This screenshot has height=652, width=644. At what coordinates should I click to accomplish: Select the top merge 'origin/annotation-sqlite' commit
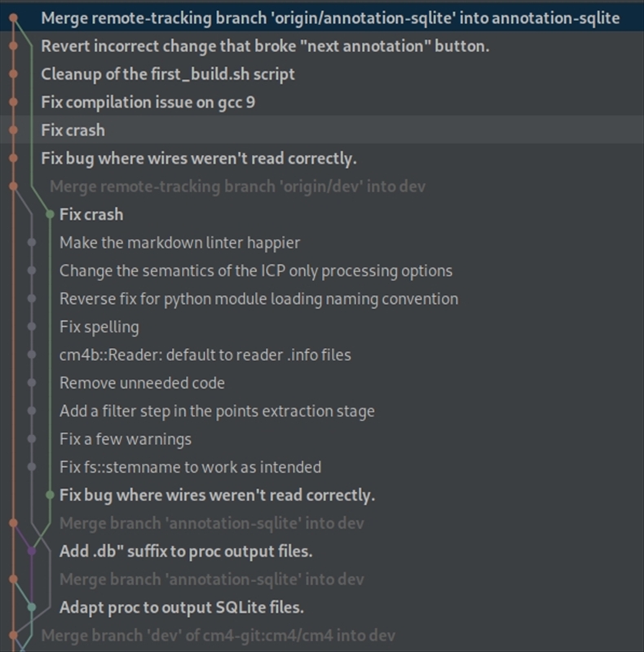[329, 18]
